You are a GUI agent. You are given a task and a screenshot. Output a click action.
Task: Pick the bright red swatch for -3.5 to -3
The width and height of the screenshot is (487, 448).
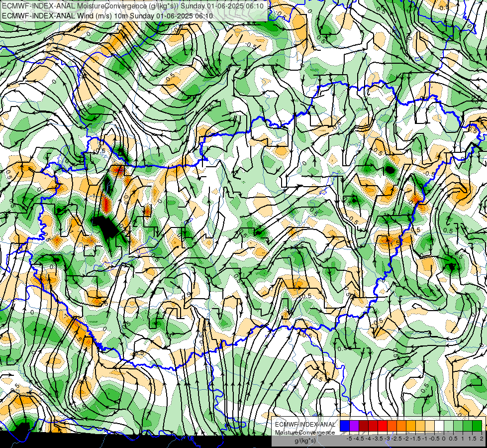(383, 426)
